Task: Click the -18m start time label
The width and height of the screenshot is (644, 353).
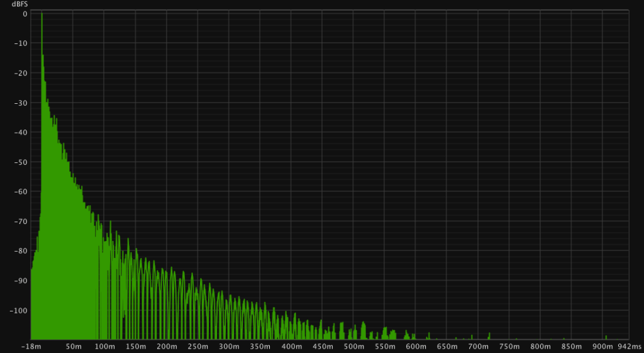Action: (x=31, y=347)
